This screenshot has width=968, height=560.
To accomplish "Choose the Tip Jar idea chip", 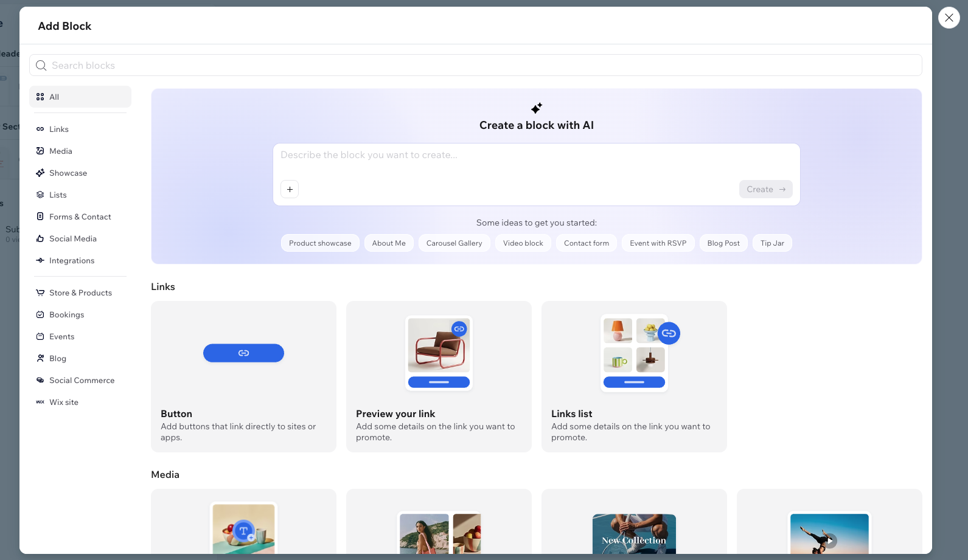I will [772, 243].
